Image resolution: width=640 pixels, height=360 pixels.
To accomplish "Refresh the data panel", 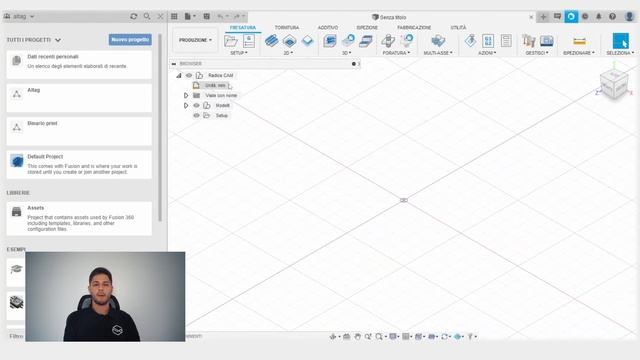I will (133, 16).
